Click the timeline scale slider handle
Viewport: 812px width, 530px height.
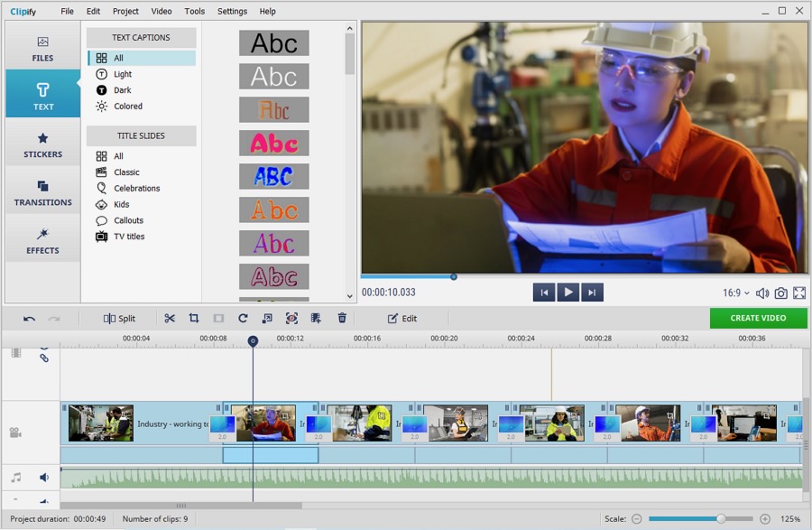tap(721, 519)
